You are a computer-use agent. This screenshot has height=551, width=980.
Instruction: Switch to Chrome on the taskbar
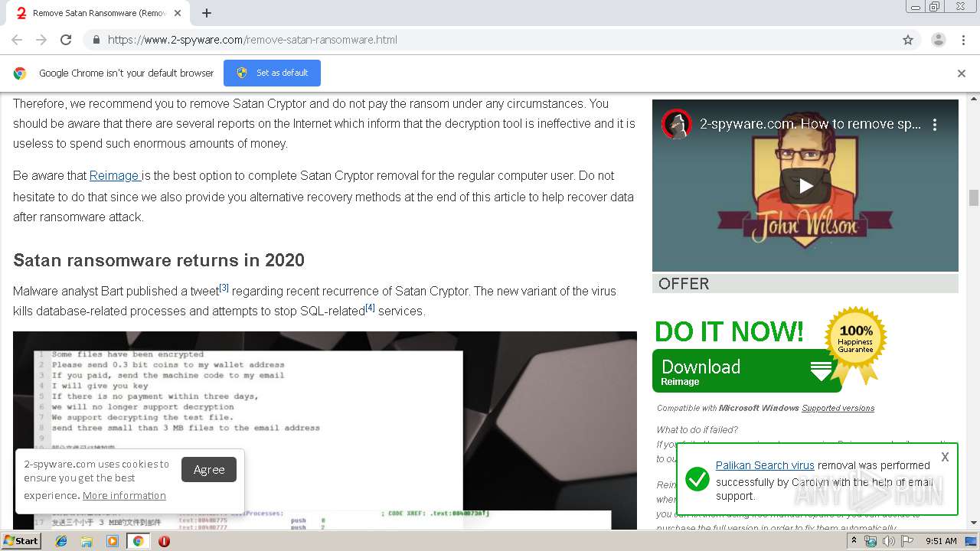(138, 541)
